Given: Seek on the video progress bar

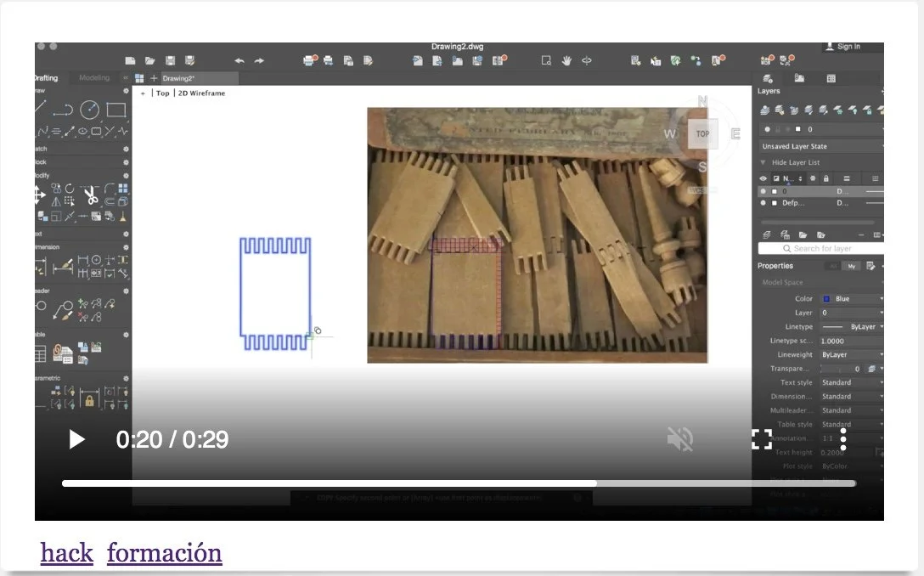Looking at the screenshot, I should [459, 483].
